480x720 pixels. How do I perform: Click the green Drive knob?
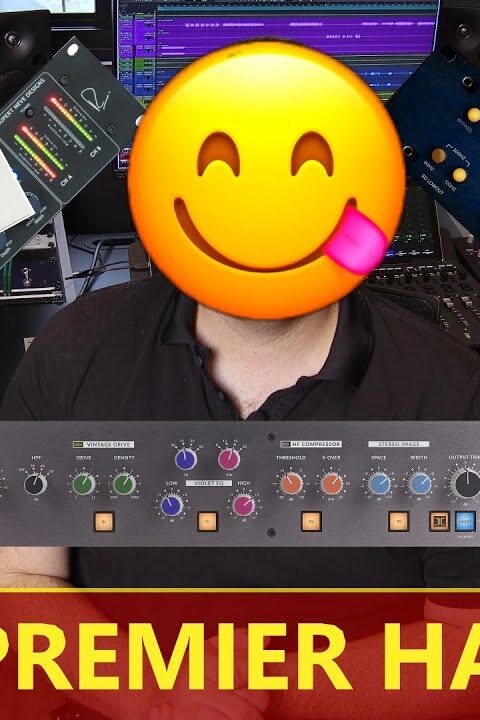coord(83,484)
